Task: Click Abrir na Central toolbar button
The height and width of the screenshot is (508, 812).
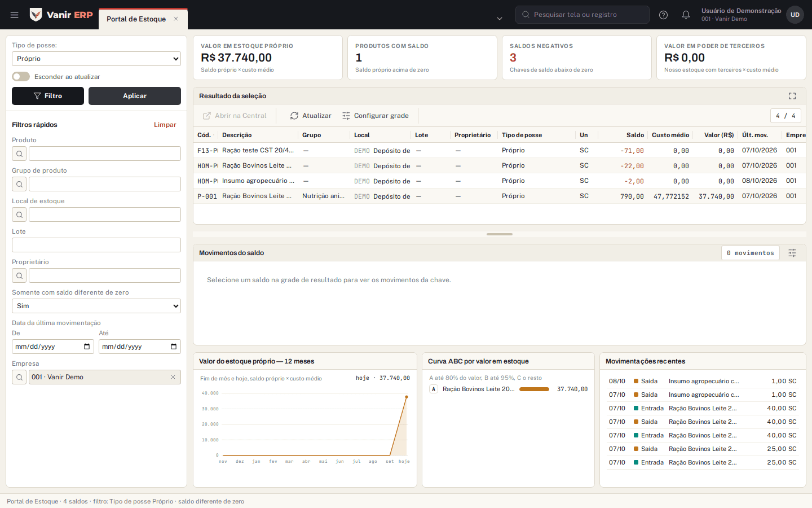Action: pyautogui.click(x=235, y=116)
